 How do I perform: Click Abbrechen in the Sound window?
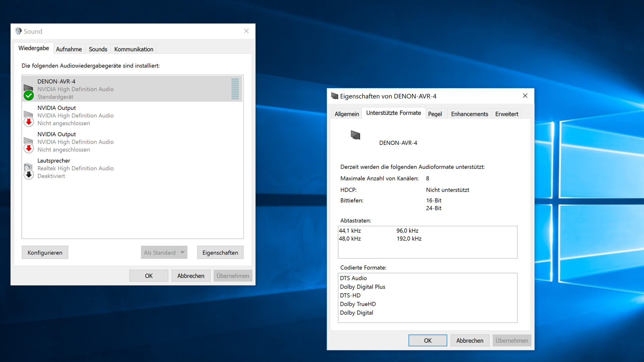click(x=191, y=276)
